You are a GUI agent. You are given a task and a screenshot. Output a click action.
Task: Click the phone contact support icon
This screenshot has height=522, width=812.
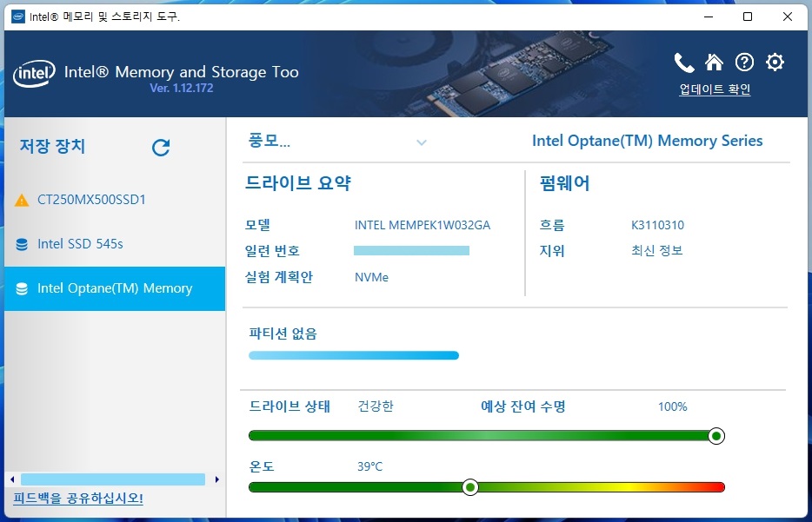[684, 63]
